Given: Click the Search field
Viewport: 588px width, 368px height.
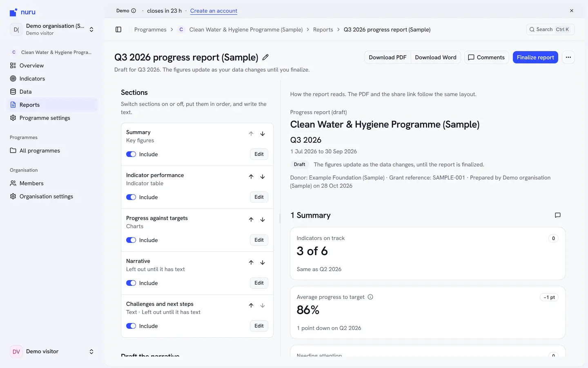Looking at the screenshot, I should click(550, 29).
